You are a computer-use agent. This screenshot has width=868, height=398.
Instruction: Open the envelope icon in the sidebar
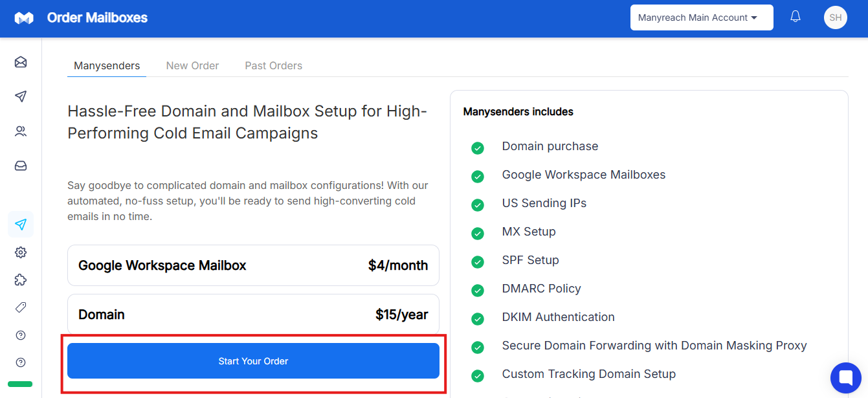pyautogui.click(x=21, y=62)
